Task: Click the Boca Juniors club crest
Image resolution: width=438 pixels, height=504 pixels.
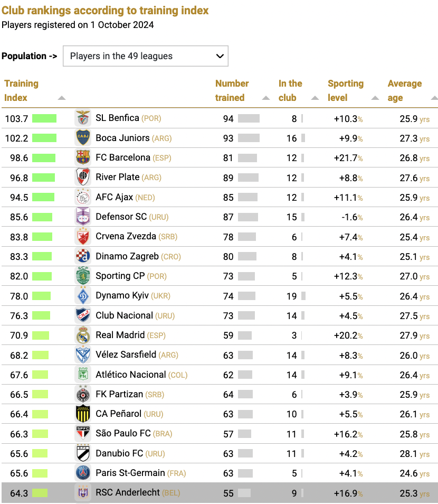Action: click(82, 138)
